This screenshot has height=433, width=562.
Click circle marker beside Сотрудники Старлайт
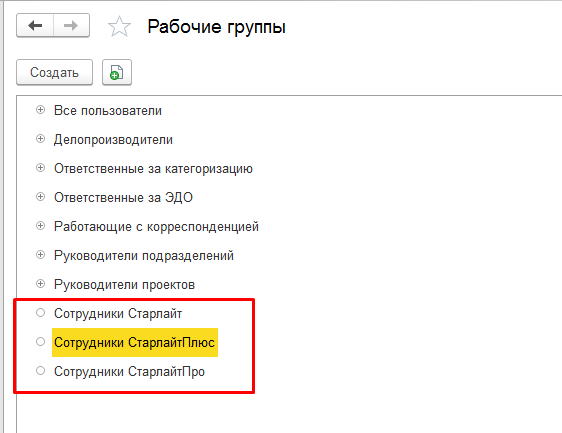point(41,313)
